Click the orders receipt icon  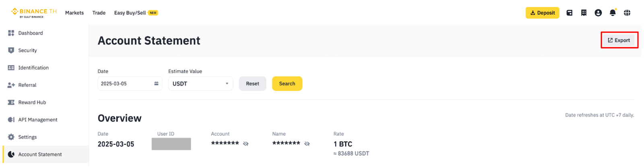click(584, 13)
